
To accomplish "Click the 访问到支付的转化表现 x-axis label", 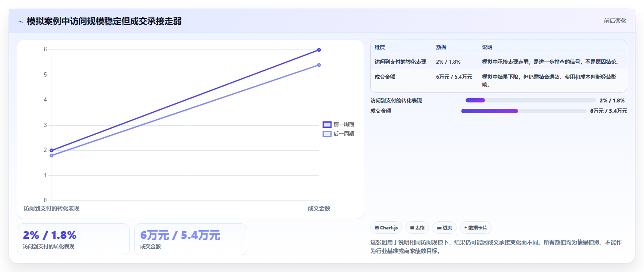I will [x=52, y=208].
